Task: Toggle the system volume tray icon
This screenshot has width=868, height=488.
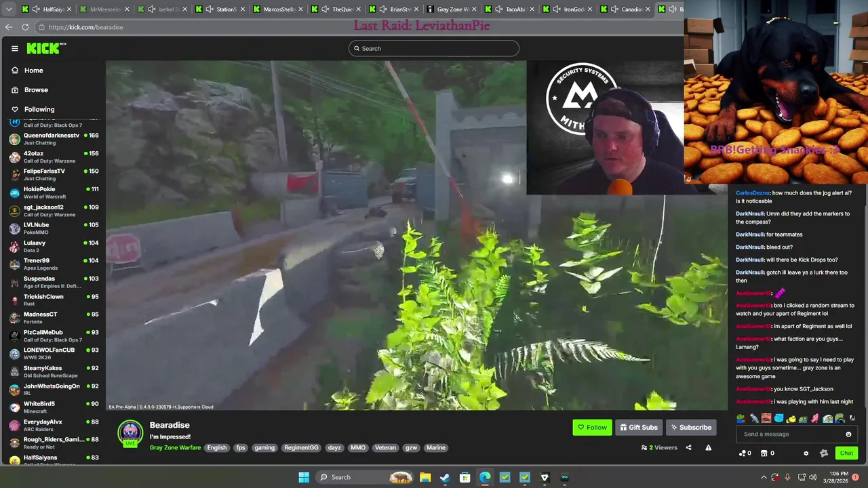Action: [x=812, y=477]
